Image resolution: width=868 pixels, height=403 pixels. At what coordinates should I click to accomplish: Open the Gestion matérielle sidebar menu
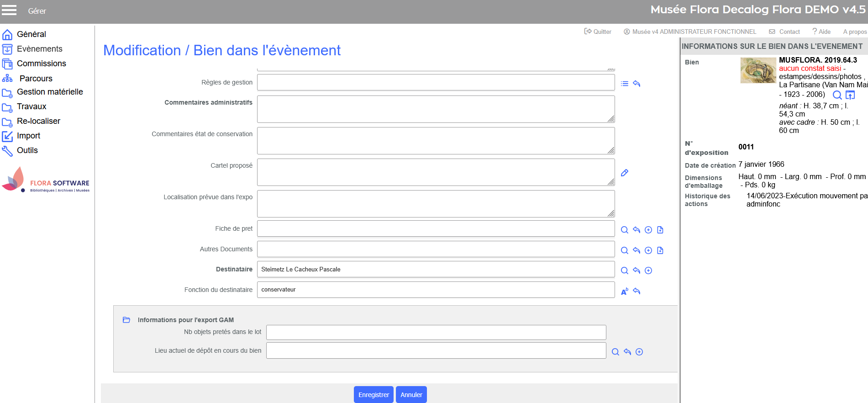(50, 92)
